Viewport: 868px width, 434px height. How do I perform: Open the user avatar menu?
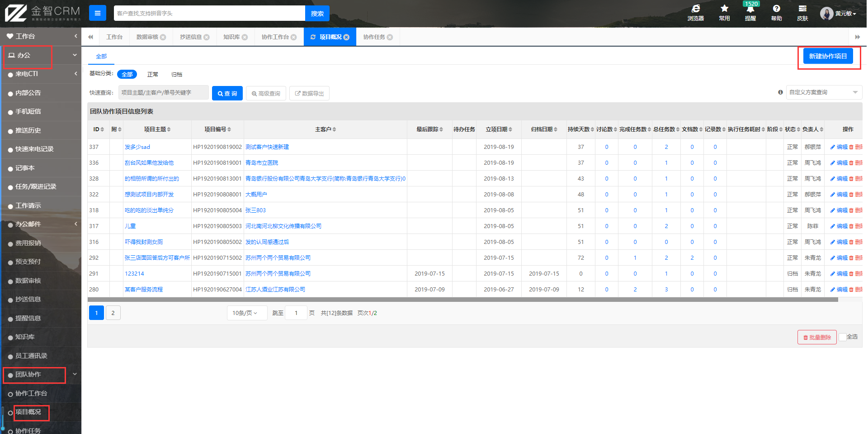pyautogui.click(x=838, y=14)
